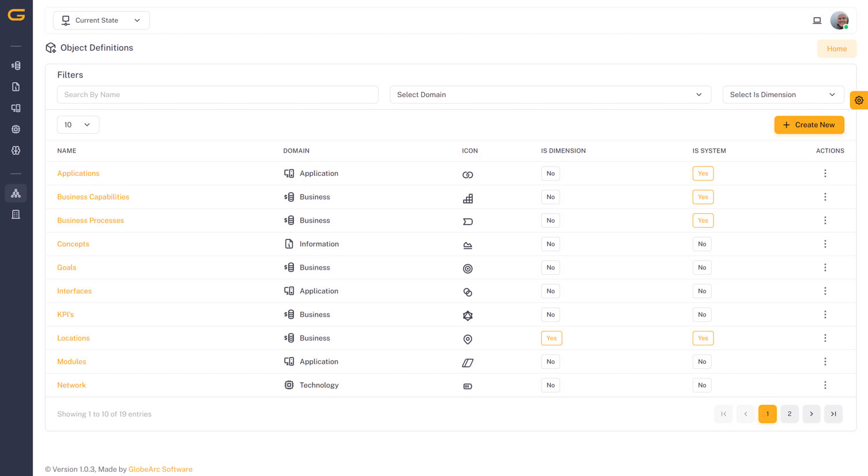This screenshot has height=476, width=868.
Task: Open the Select Is Dimension dropdown
Action: point(782,95)
